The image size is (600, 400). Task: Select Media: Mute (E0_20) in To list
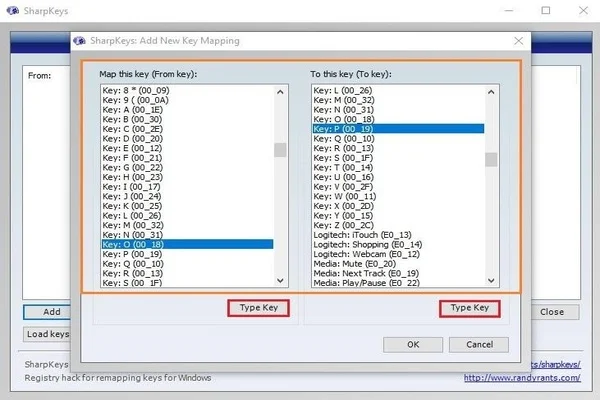(398, 264)
